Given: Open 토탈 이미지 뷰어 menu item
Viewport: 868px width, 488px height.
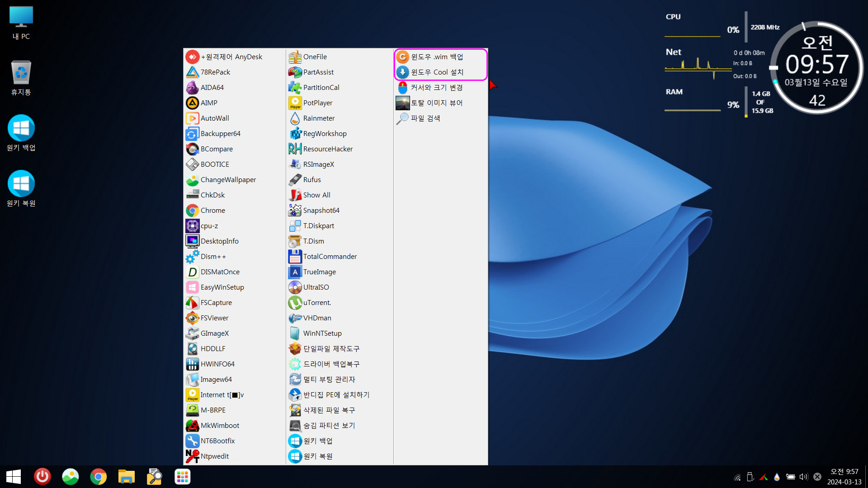Looking at the screenshot, I should tap(441, 103).
